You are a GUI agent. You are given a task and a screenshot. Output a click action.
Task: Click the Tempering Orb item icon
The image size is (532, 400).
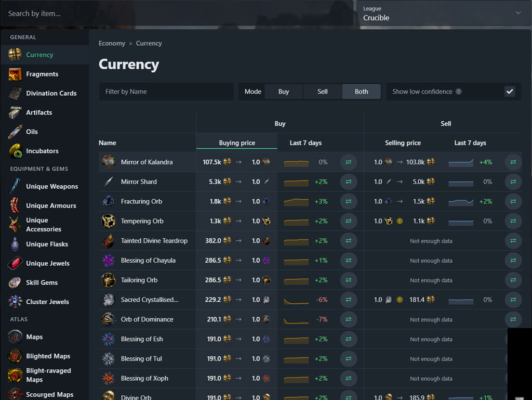click(x=108, y=221)
